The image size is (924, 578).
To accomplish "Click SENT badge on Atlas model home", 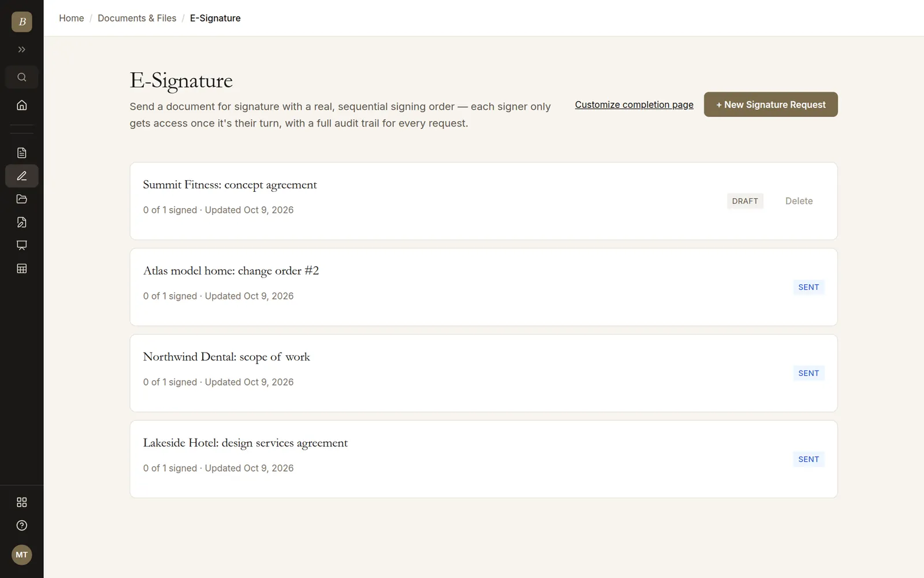I will point(808,287).
